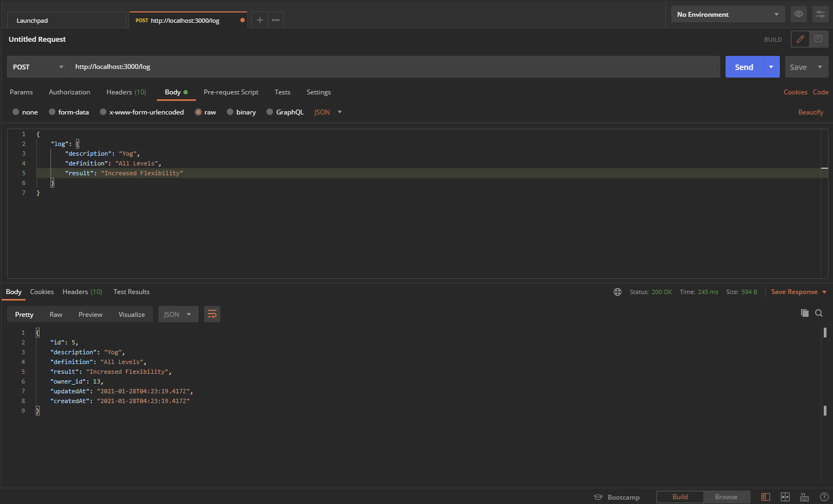Expand the Save button dropdown arrow

point(820,67)
